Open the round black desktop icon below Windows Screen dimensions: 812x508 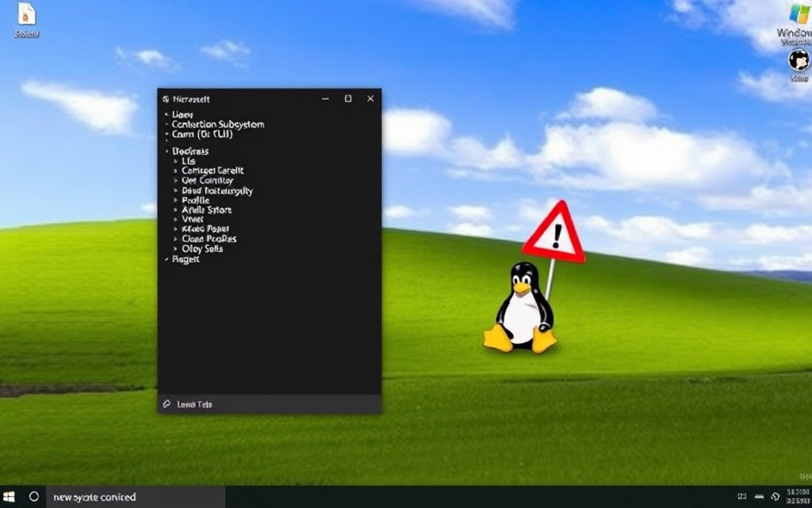[x=799, y=60]
